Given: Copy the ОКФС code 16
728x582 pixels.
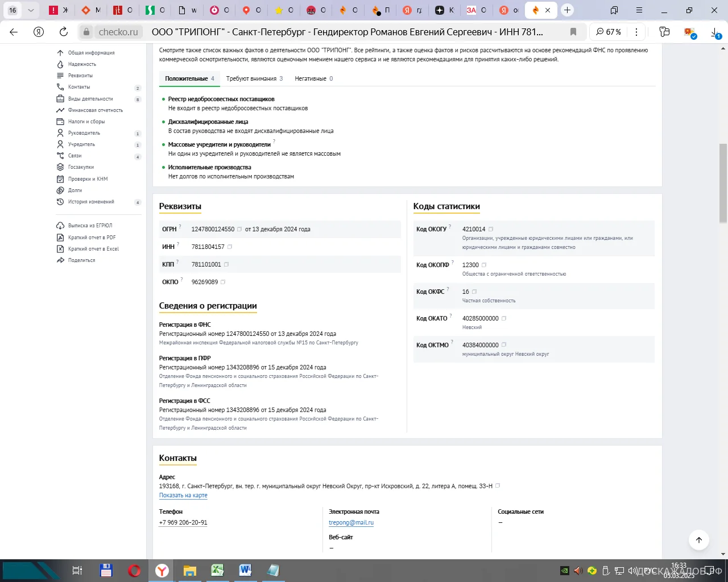Looking at the screenshot, I should [474, 292].
